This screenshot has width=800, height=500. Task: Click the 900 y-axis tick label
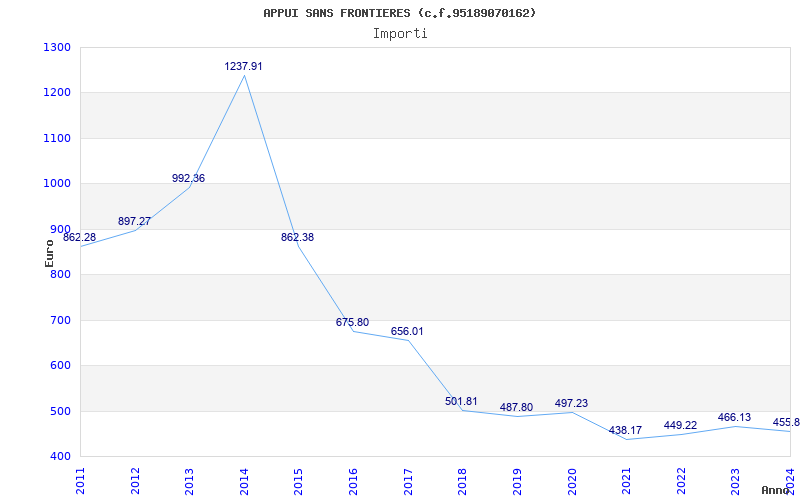[x=60, y=229]
